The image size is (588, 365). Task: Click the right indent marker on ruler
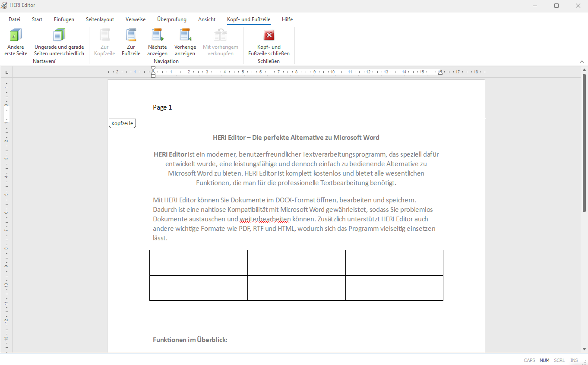[440, 73]
